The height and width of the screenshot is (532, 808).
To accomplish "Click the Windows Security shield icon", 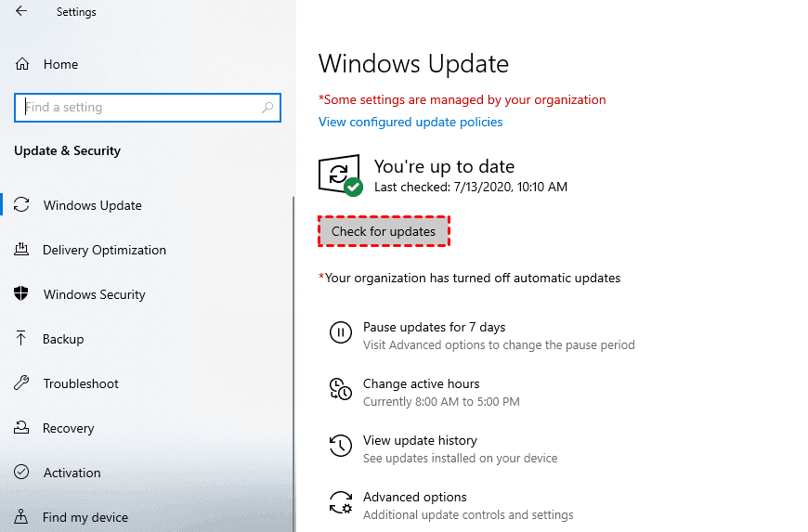I will point(22,294).
